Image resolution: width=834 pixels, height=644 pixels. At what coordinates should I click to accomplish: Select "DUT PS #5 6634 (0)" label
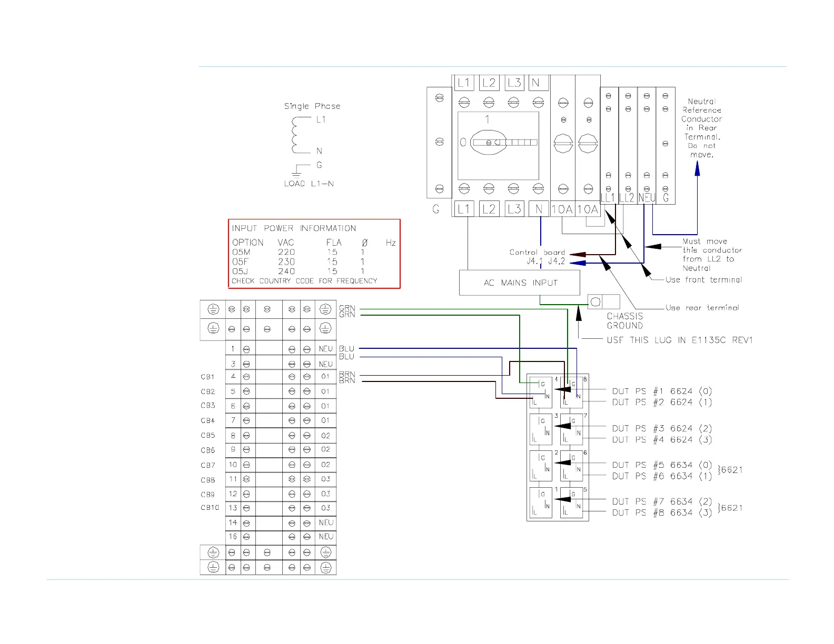662,465
